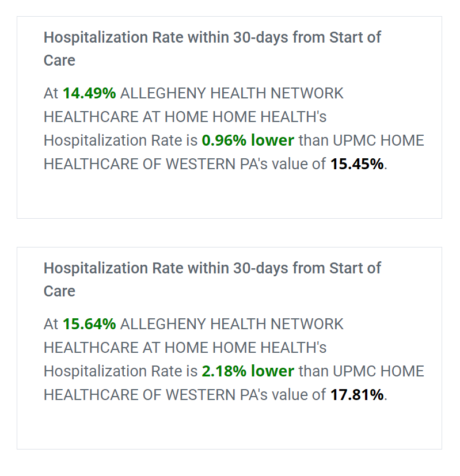Image resolution: width=460 pixels, height=476 pixels.
Task: Click 'Hospitalization Rate is' in the second card body
Action: pyautogui.click(x=120, y=371)
